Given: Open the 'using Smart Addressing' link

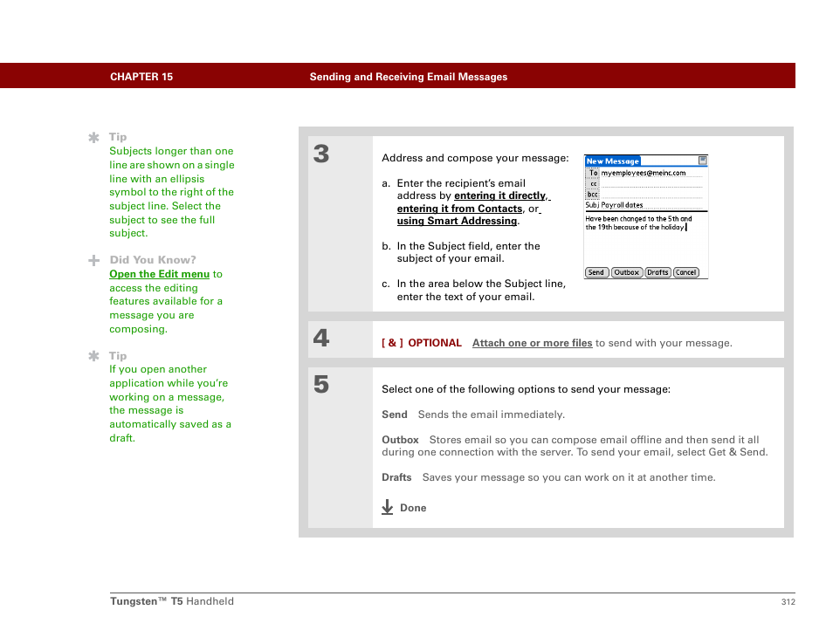Looking at the screenshot, I should pos(457,221).
